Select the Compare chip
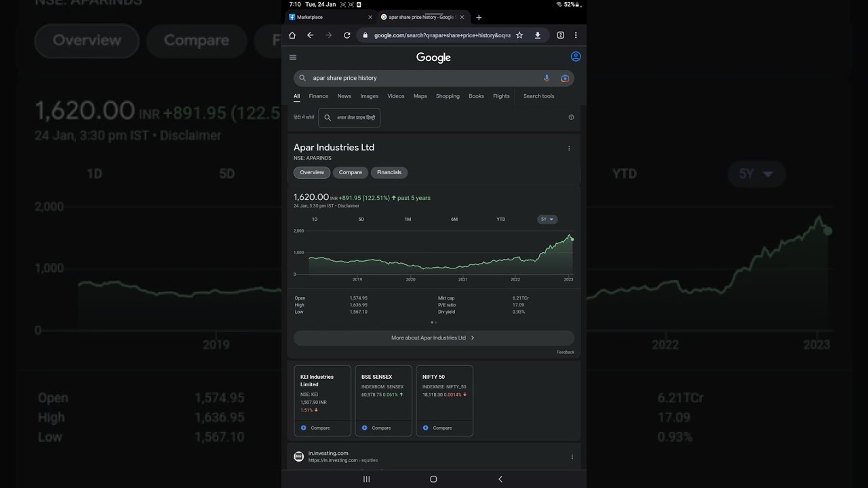 point(351,172)
